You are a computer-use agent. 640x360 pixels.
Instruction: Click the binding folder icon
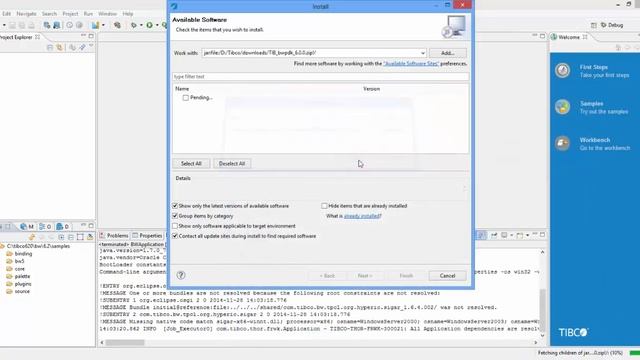[9, 253]
